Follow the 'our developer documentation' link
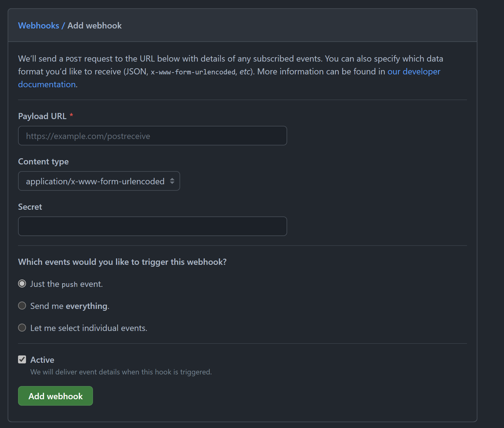504x428 pixels. (x=414, y=71)
